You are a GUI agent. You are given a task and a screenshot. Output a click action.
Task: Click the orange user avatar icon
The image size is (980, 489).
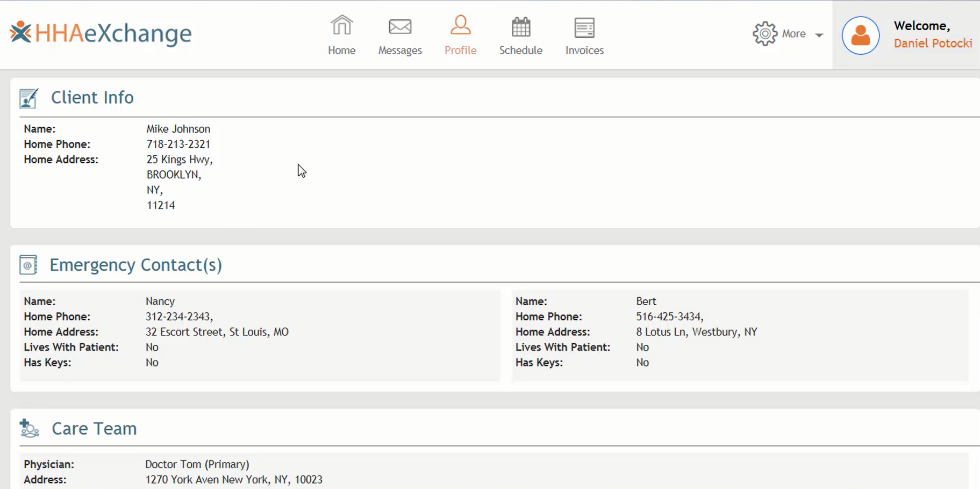(x=860, y=35)
